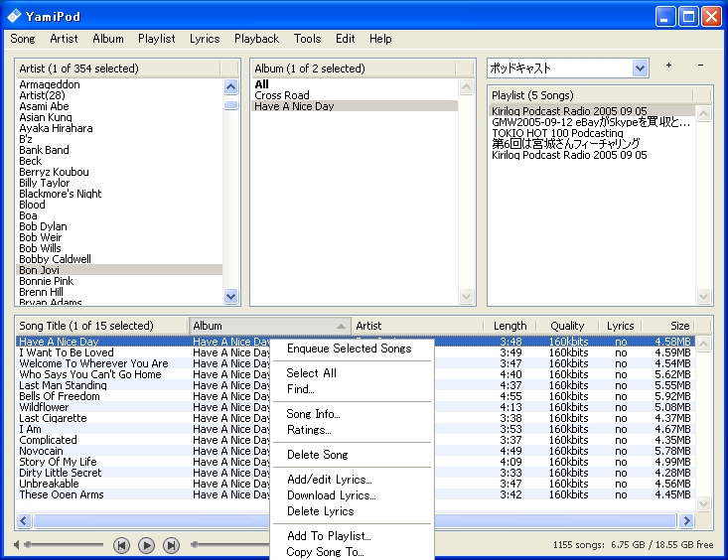728x560 pixels.
Task: Select All in album list
Action: [355, 84]
